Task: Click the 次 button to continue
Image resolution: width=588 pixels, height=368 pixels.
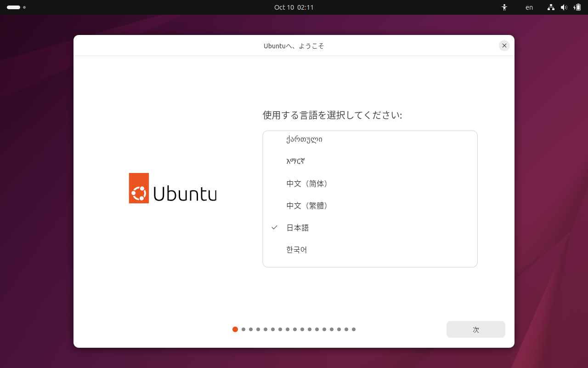Action: 475,329
